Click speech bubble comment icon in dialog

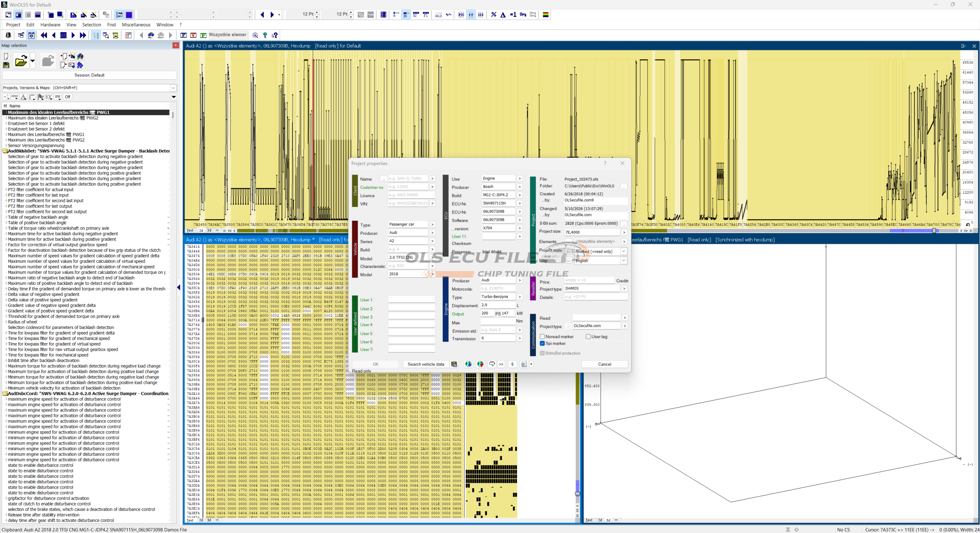492,364
